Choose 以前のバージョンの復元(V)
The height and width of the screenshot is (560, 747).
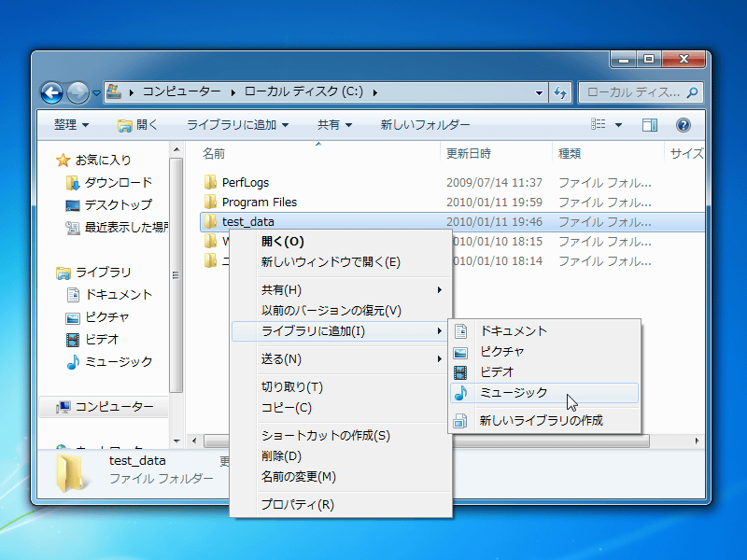click(340, 311)
